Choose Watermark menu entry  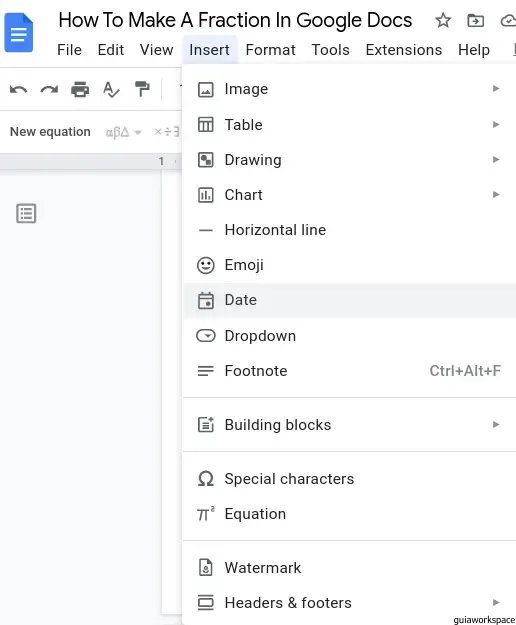pyautogui.click(x=349, y=568)
